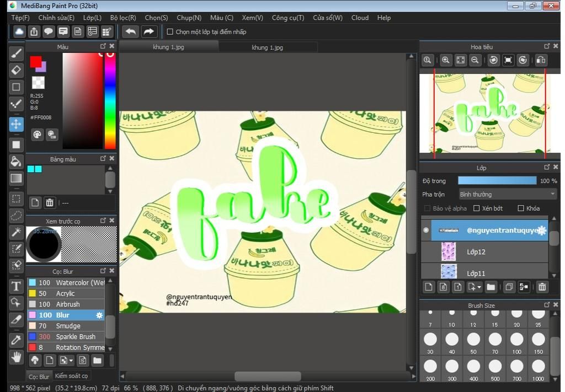Screen dimensions: 565x392
Task: Rotate the view left in Hoa tiêu
Action: (494, 60)
